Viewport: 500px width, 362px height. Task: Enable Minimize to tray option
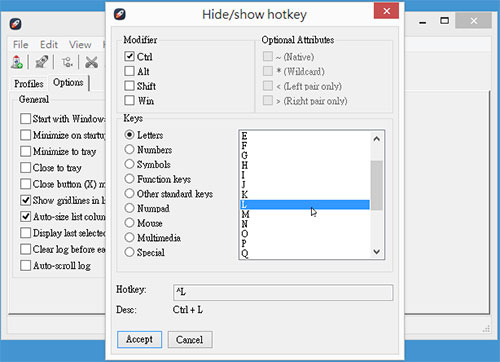[x=25, y=151]
